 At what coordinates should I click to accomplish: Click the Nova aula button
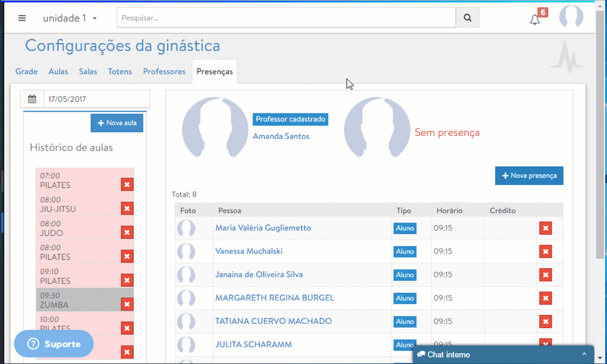(x=117, y=123)
